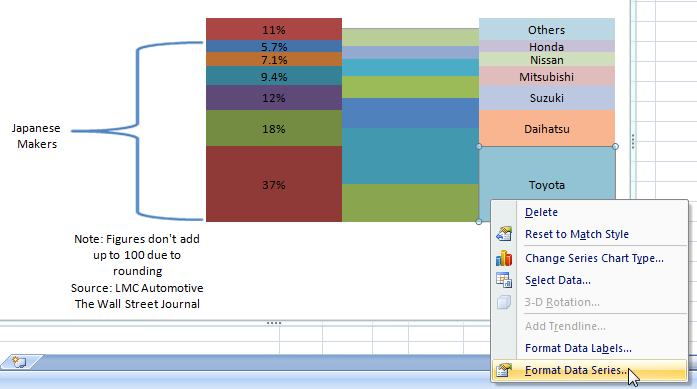Viewport: 697px width, 389px height.
Task: Click the 12% bar segment
Action: click(274, 98)
